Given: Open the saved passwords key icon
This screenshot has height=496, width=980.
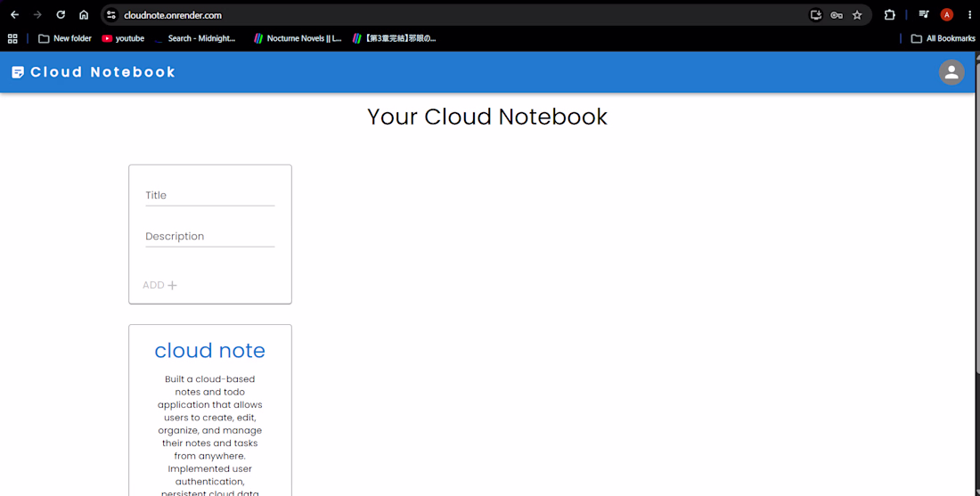Looking at the screenshot, I should click(x=837, y=15).
